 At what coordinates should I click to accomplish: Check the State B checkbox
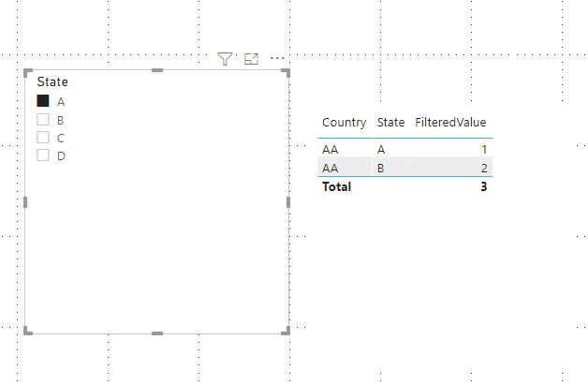tap(43, 119)
